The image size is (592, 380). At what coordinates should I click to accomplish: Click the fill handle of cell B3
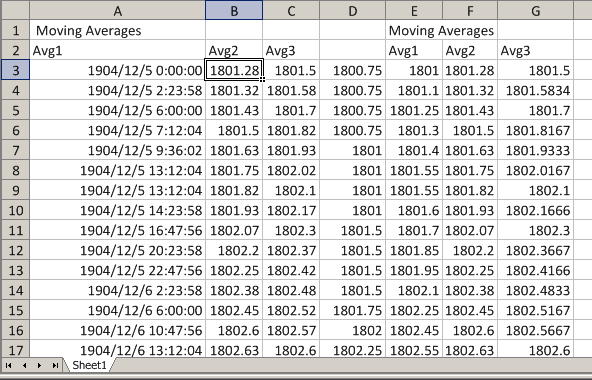[x=262, y=79]
